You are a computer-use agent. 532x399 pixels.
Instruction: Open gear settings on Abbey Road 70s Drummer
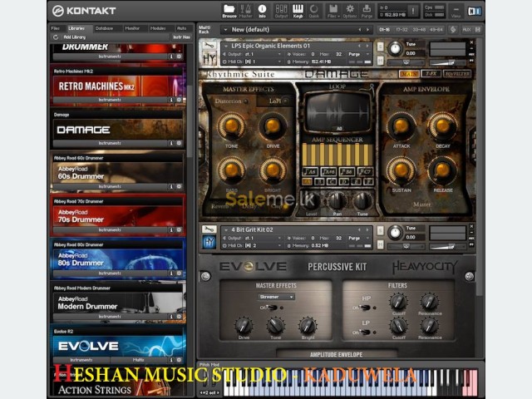point(180,230)
